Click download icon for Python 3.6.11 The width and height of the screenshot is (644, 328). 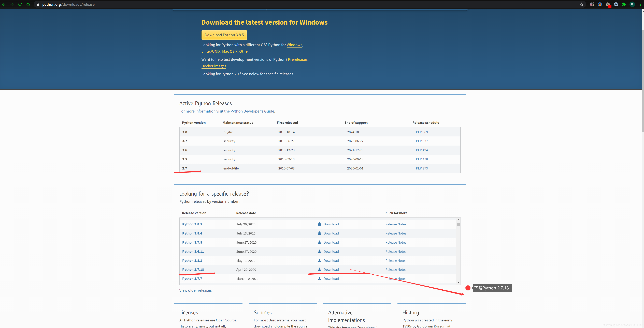(320, 251)
